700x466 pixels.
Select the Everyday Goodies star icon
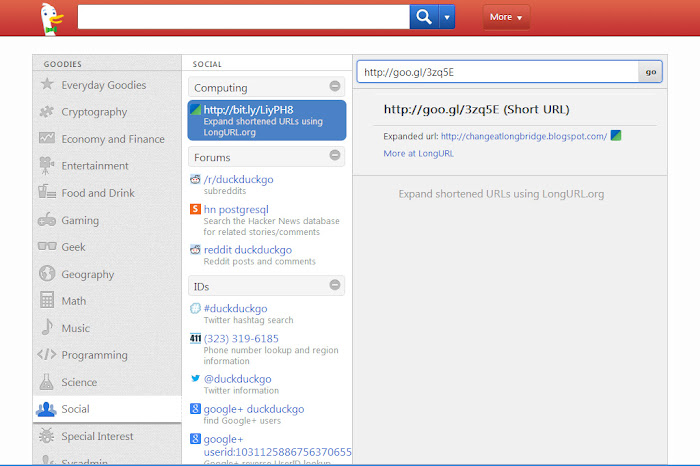click(x=47, y=84)
